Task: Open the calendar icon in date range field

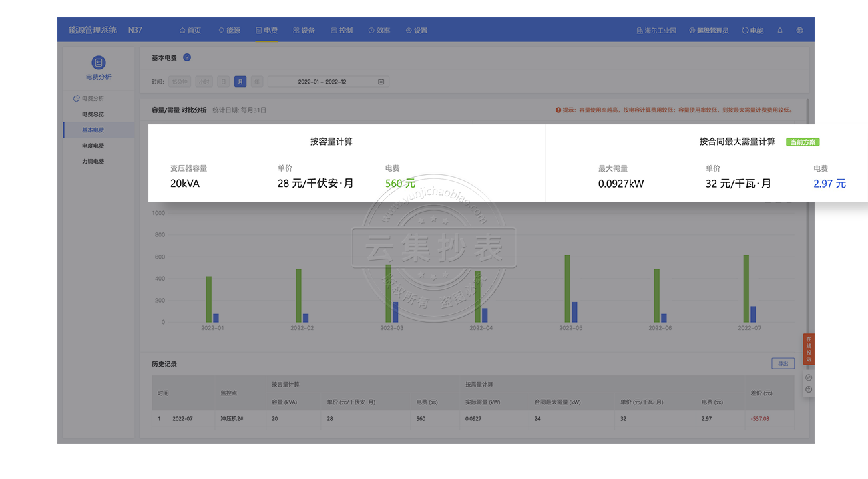Action: pyautogui.click(x=381, y=82)
